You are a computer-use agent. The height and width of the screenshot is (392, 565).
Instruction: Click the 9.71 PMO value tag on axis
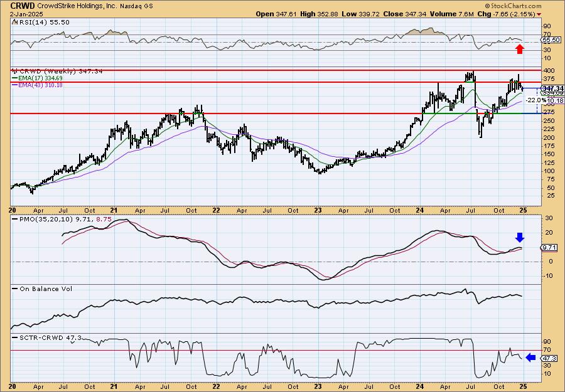pyautogui.click(x=550, y=248)
